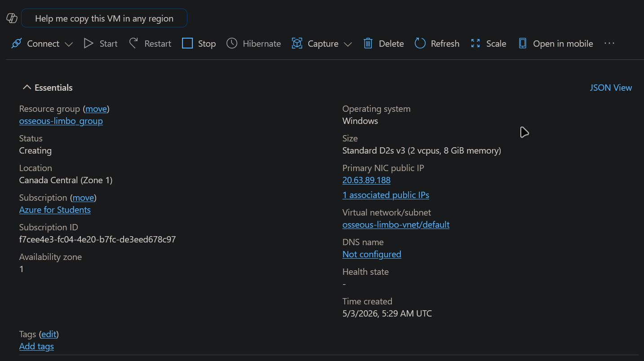Select the Hibernate toolbar label

262,44
